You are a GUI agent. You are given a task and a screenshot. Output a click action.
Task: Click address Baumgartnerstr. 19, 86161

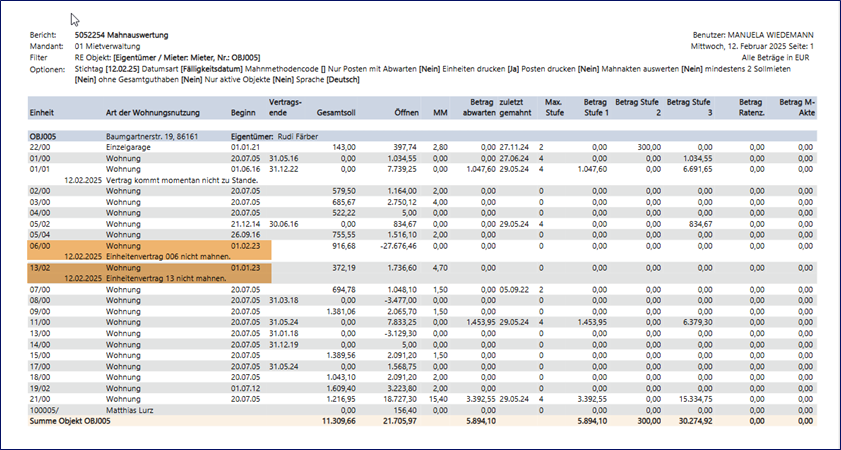pyautogui.click(x=158, y=134)
